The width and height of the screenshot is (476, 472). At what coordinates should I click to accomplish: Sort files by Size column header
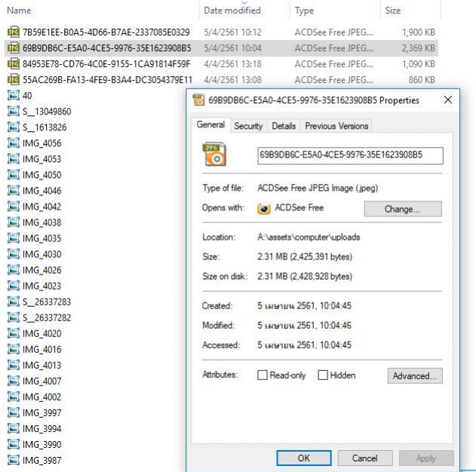coord(393,11)
